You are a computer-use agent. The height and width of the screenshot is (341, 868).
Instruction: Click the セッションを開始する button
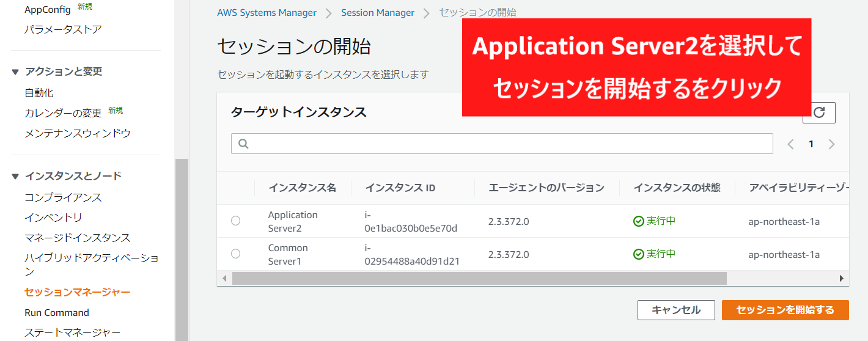(x=785, y=310)
